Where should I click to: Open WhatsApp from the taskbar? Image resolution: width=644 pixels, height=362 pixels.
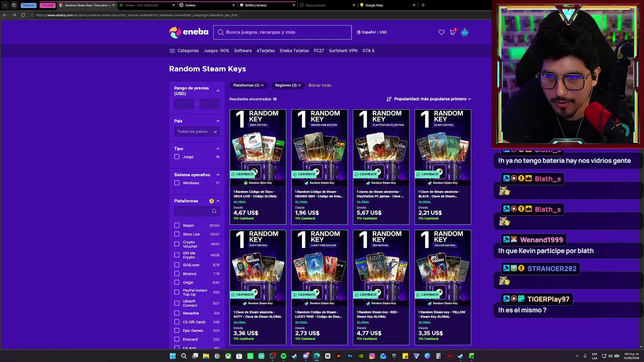pyautogui.click(x=250, y=356)
